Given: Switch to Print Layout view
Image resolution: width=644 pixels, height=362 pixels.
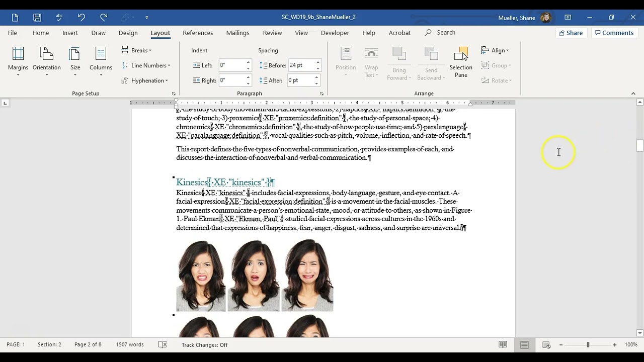Looking at the screenshot, I should click(x=524, y=345).
